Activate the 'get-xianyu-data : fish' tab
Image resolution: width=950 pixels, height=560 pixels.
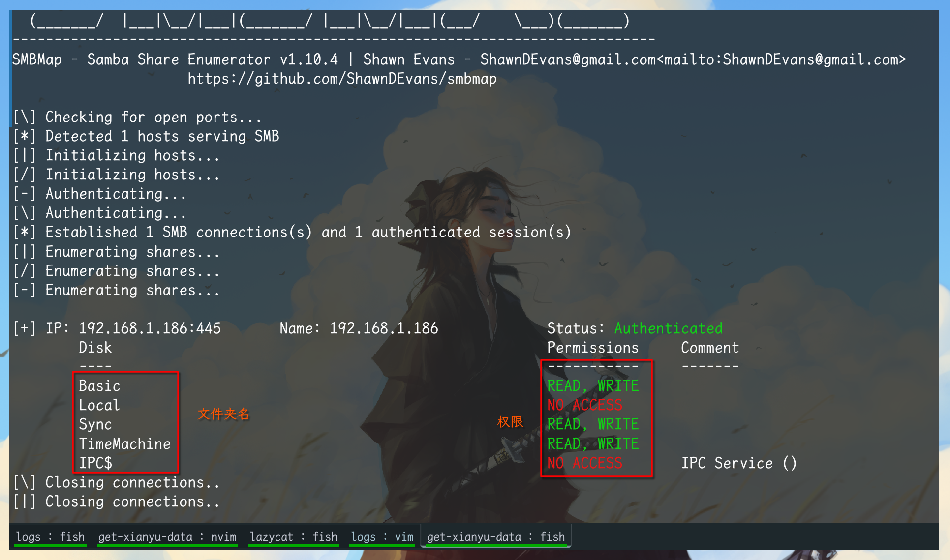coord(496,537)
